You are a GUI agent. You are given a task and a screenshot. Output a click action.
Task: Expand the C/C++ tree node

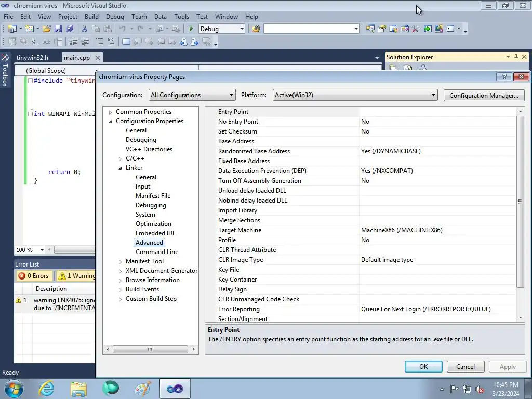120,159
